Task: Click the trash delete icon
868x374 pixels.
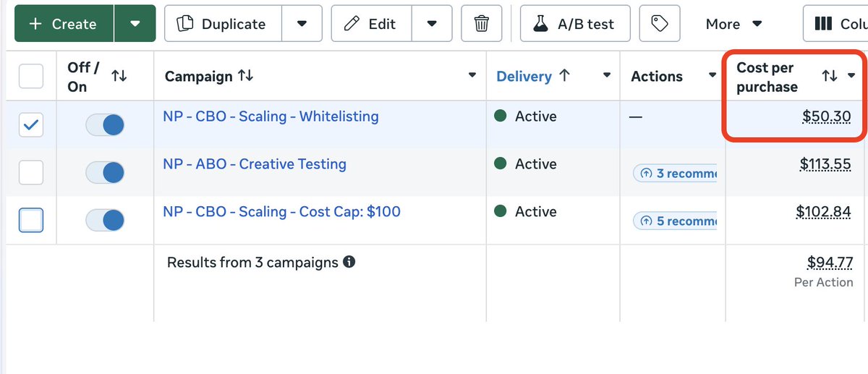Action: pos(482,24)
